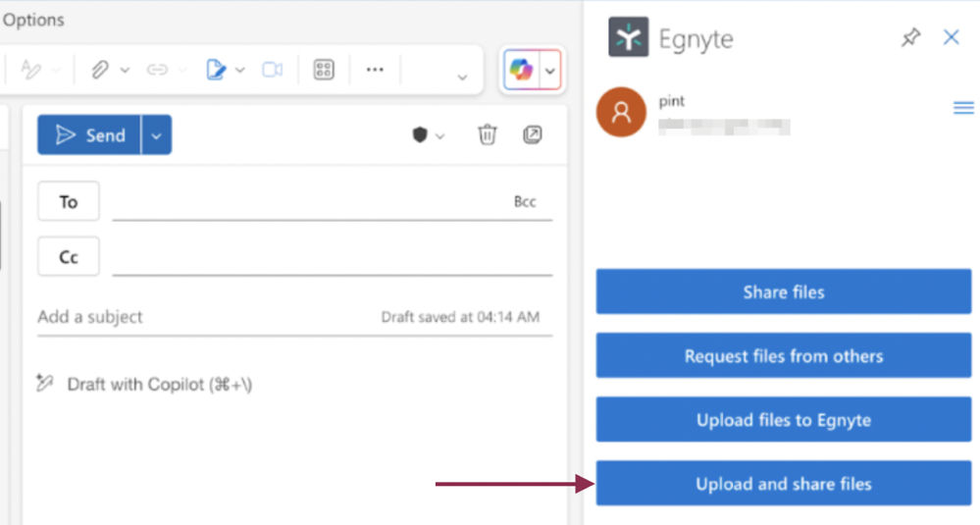Click Draft with Copilot
The image size is (980, 525).
pos(159,384)
